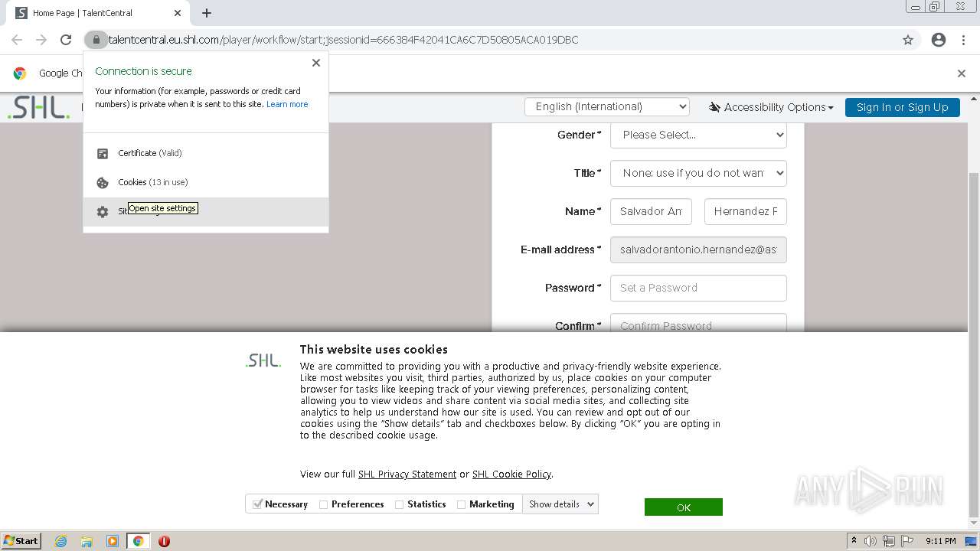980x551 pixels.
Task: Open File Explorer from taskbar
Action: [87, 541]
